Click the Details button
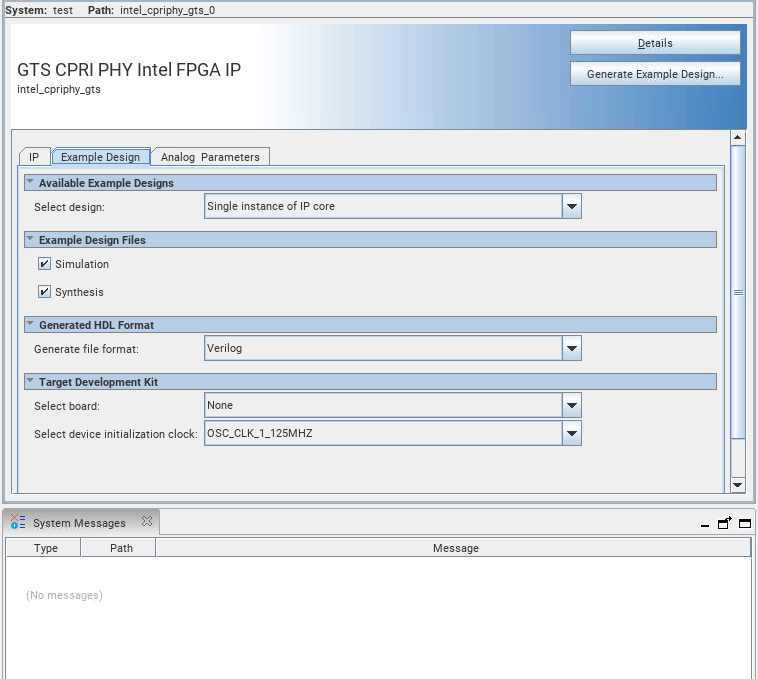 coord(655,43)
